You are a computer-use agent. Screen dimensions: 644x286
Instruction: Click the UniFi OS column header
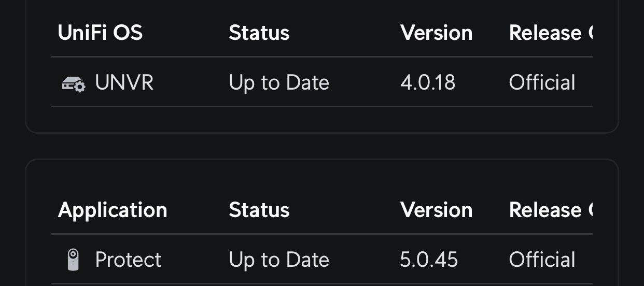100,33
